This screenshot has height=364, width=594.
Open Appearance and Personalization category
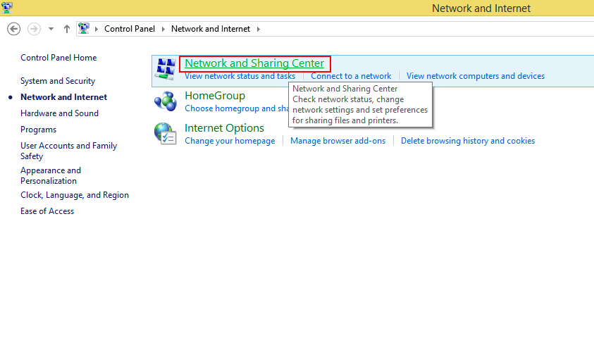tap(51, 175)
